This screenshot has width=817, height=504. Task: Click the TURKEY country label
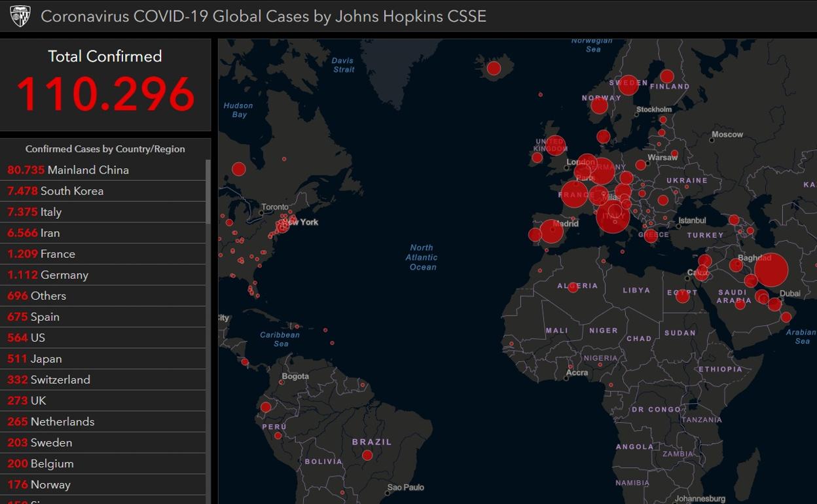705,235
